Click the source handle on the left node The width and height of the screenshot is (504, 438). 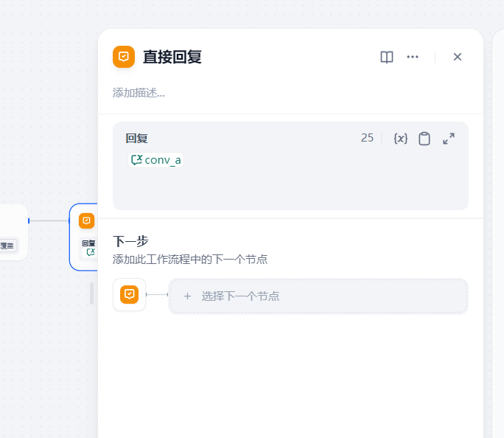[x=29, y=220]
